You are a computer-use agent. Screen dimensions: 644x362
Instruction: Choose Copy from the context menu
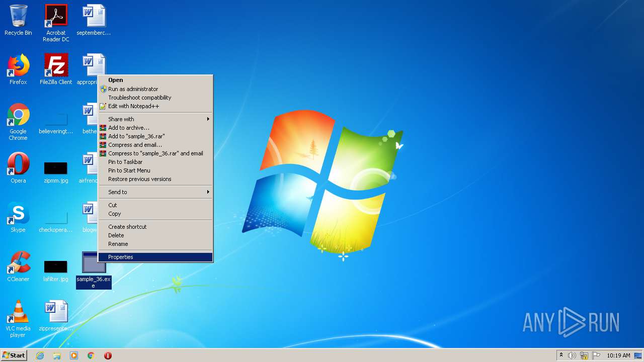click(155, 214)
